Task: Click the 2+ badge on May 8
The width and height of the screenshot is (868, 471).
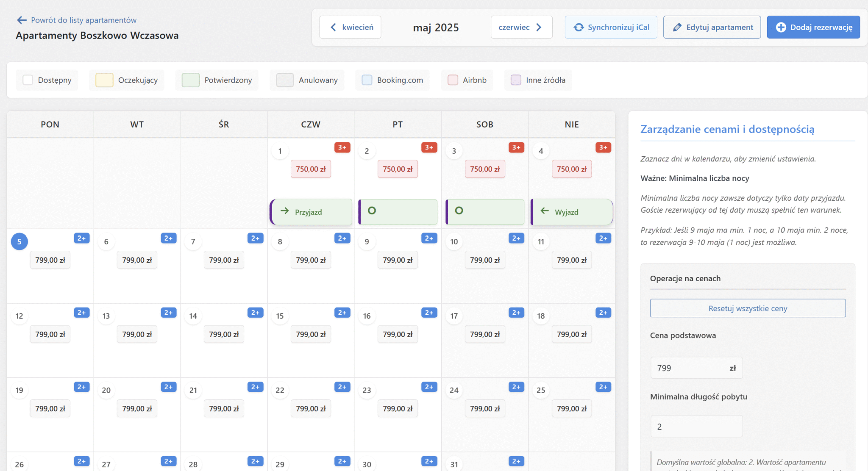Action: [342, 238]
